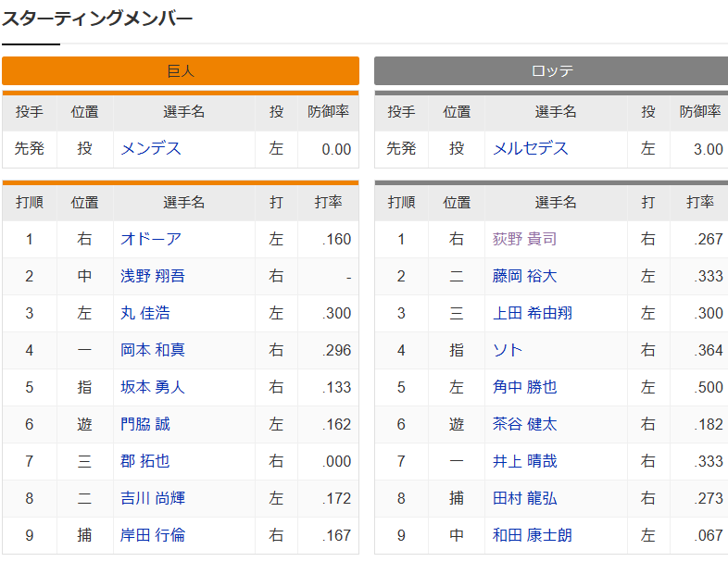Click catcher 岸田 行倫 link
Image resolution: width=728 pixels, height=562 pixels.
click(153, 535)
